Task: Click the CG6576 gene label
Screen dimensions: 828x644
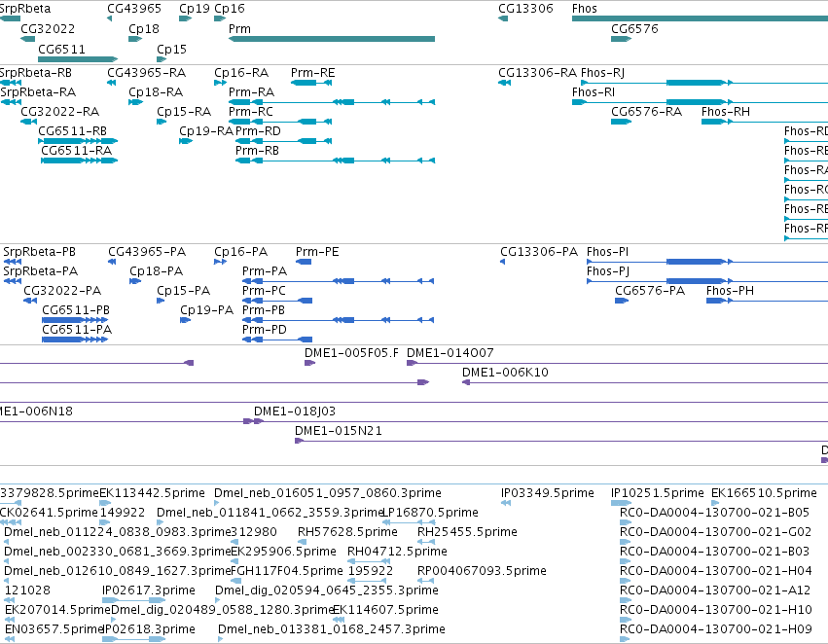Action: click(634, 29)
